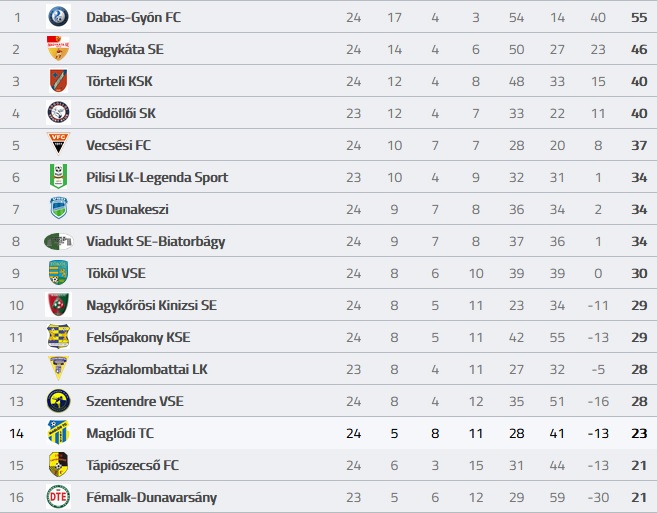Click Dabas-Gyón FC's 55 points value

pos(639,17)
